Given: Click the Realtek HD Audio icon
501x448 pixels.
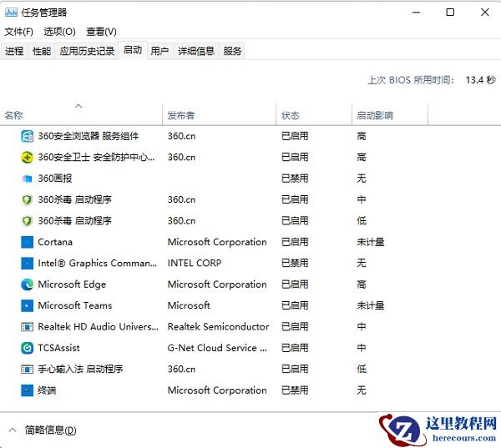Looking at the screenshot, I should coord(28,327).
